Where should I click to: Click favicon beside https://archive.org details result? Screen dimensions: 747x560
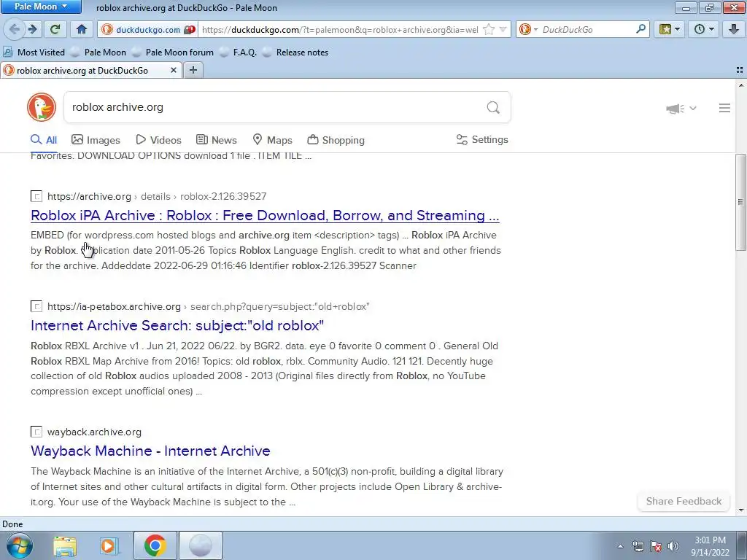(x=36, y=196)
